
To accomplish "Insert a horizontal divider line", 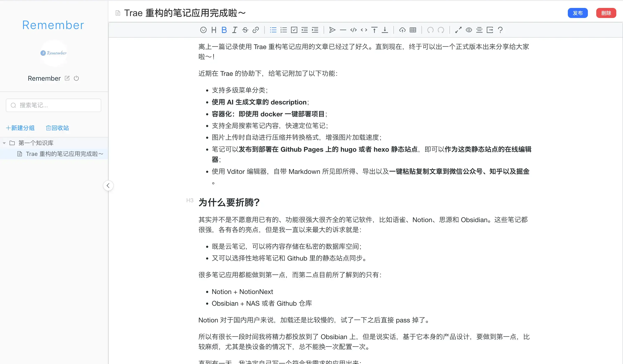I will coord(343,30).
